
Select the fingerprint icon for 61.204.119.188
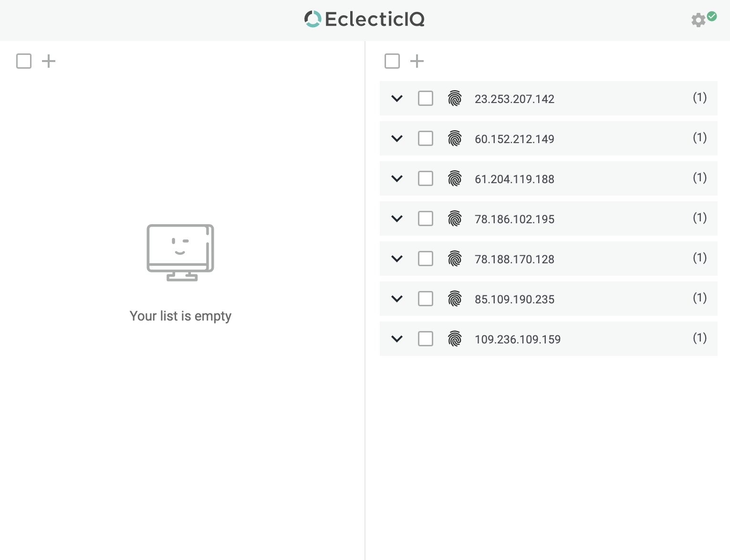[455, 178]
